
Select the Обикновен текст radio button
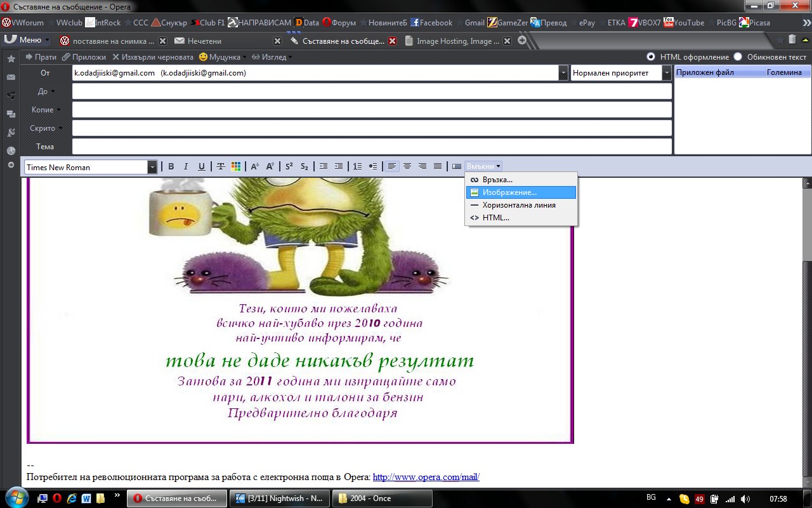tap(738, 57)
